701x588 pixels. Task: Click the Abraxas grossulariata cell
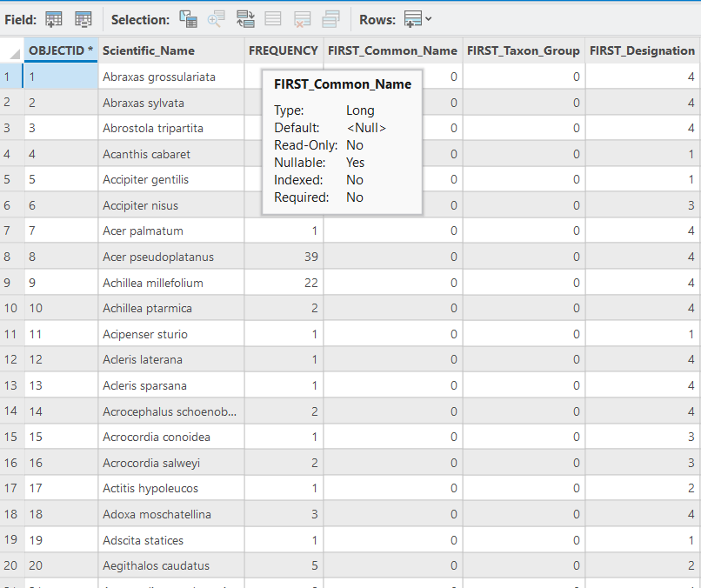171,77
